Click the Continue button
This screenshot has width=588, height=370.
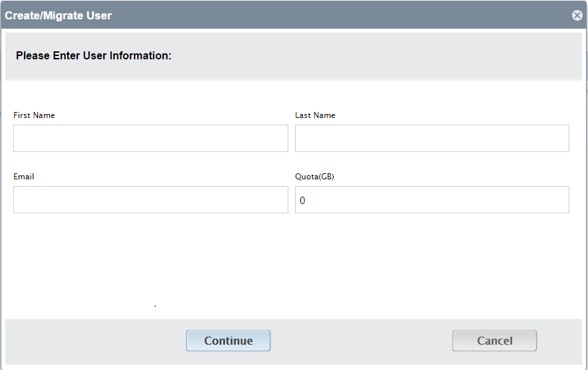pyautogui.click(x=228, y=341)
